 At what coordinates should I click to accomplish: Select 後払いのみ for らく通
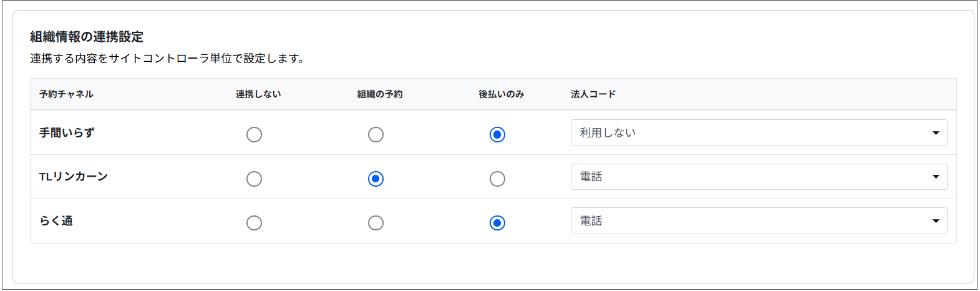click(497, 223)
